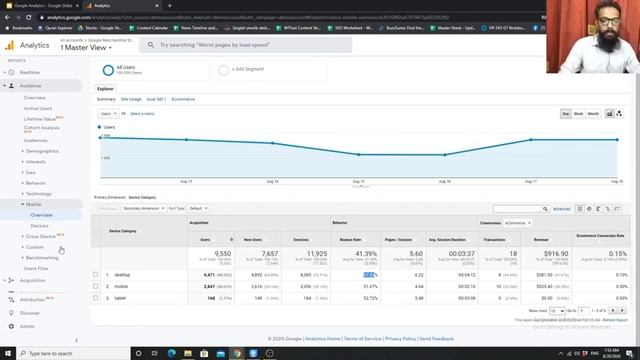
Task: Switch chart to line chart view icon
Action: pyautogui.click(x=609, y=114)
